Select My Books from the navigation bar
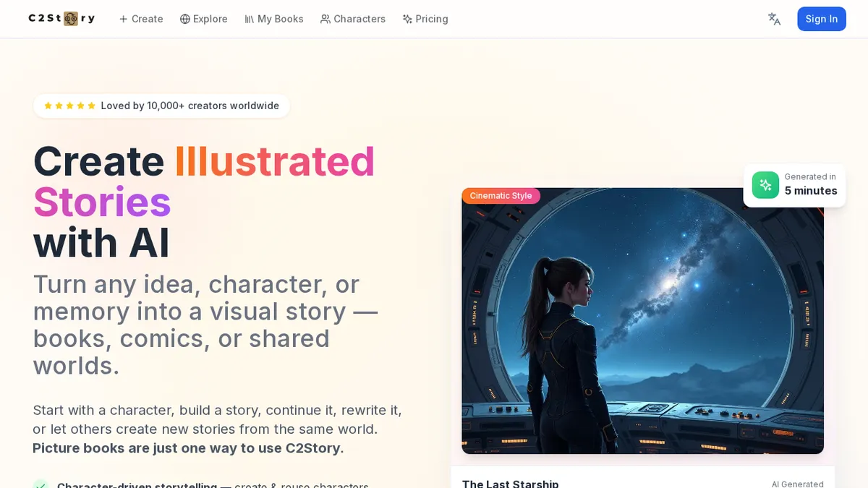868x488 pixels. pyautogui.click(x=281, y=19)
